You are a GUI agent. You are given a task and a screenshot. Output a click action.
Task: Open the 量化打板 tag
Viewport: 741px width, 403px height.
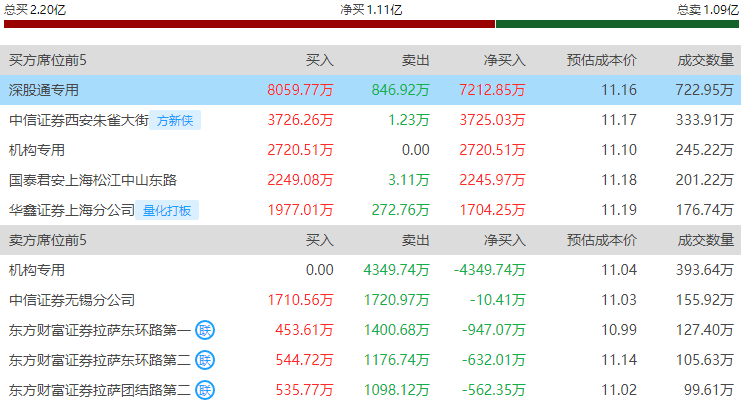(x=169, y=210)
